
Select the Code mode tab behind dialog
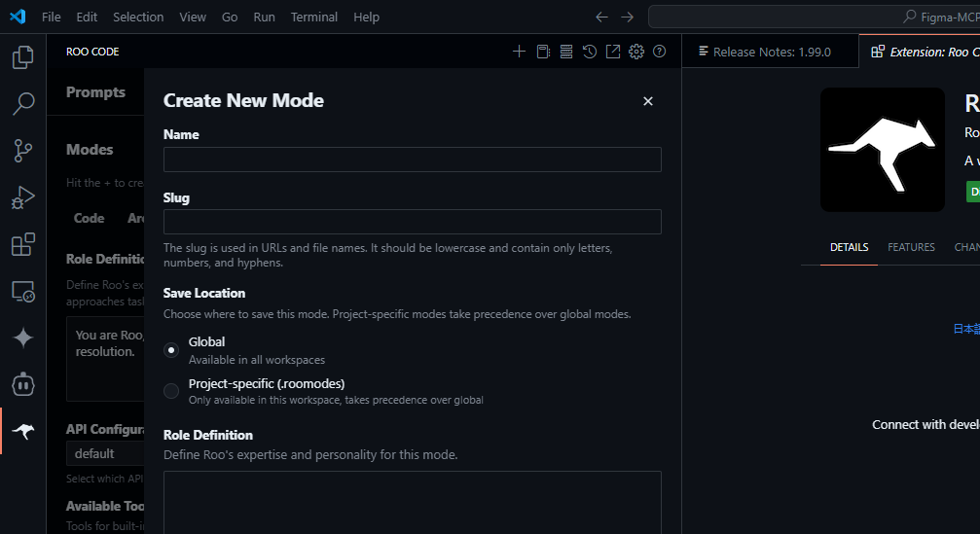click(x=89, y=218)
